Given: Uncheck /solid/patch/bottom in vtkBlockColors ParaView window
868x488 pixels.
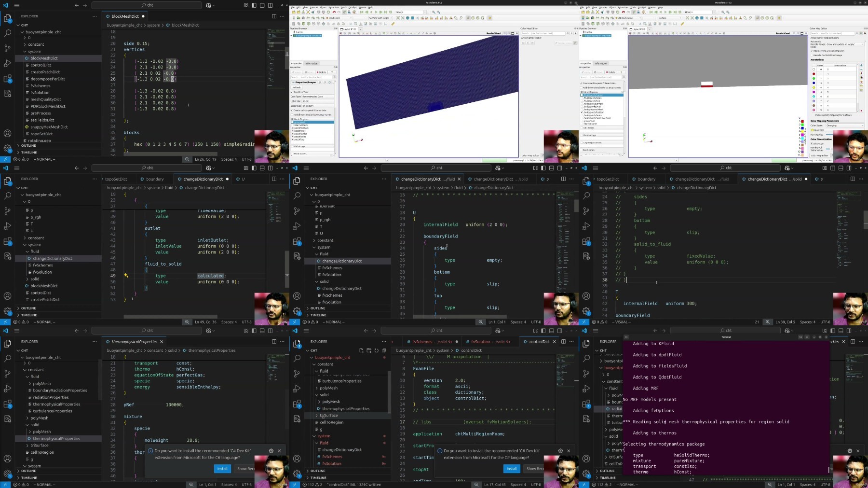Looking at the screenshot, I should click(x=582, y=112).
